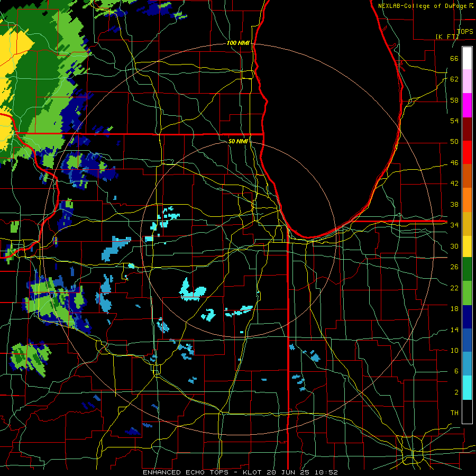Click the black TH threshold swatch
Screen dimensions: 476x476
[467, 411]
